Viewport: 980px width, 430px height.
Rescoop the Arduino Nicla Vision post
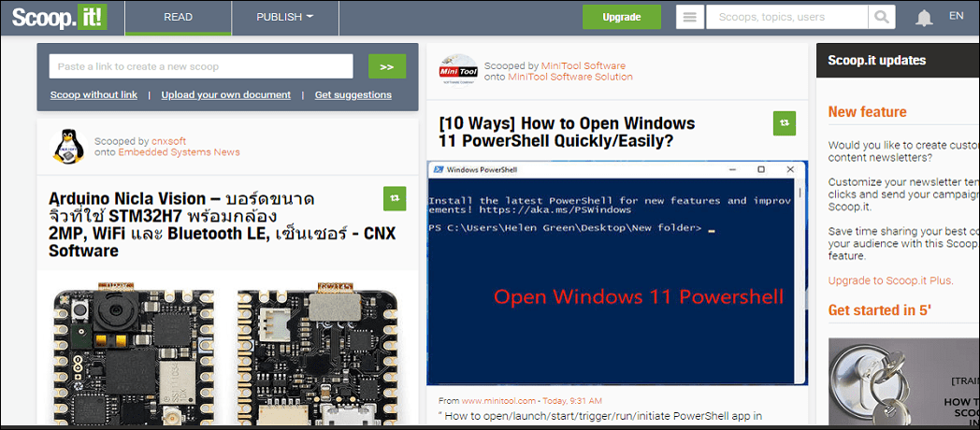coord(395,198)
